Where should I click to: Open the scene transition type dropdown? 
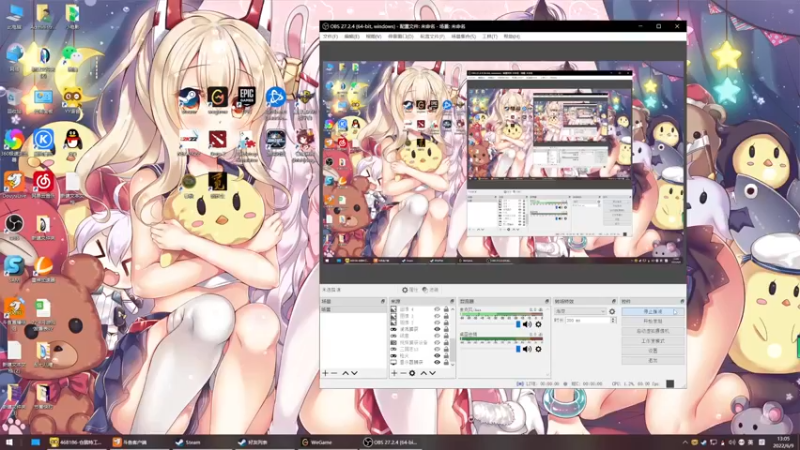(581, 311)
